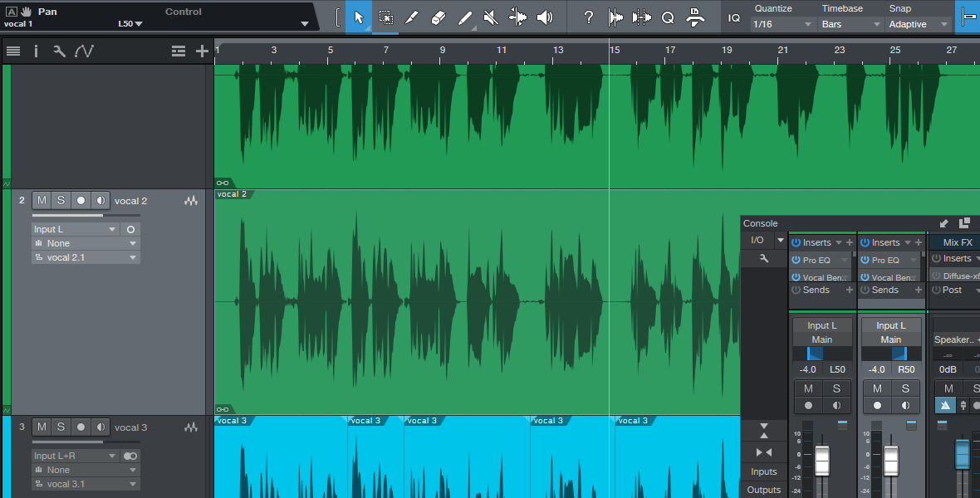Select the Split knife tool

[x=411, y=17]
